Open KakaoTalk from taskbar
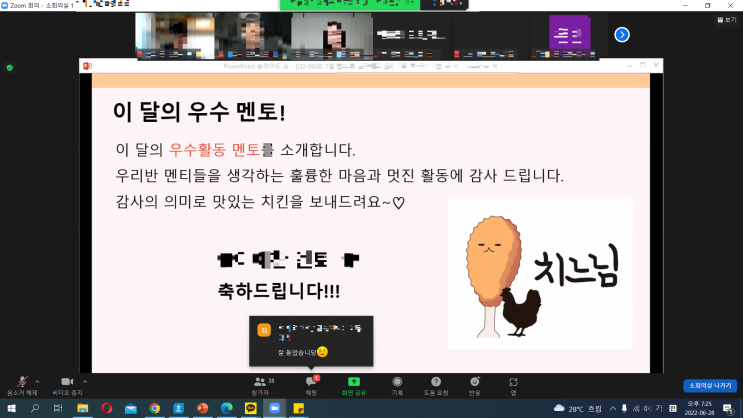Image resolution: width=743 pixels, height=418 pixels. 251,408
